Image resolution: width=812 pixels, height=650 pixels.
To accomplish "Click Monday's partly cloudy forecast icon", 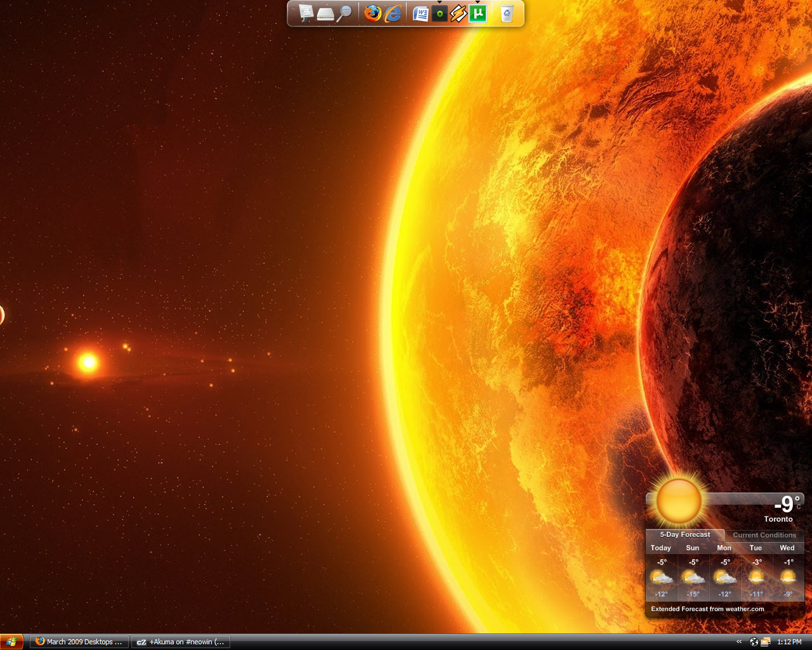I will [x=724, y=578].
